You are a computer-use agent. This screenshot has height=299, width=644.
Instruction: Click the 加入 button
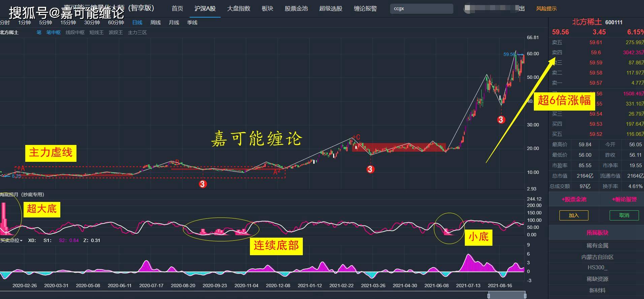(574, 215)
